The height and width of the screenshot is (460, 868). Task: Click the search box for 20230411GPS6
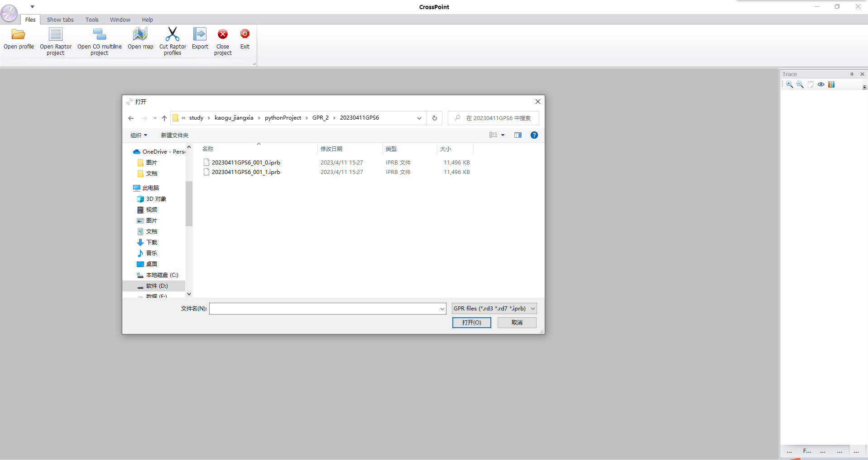(494, 118)
